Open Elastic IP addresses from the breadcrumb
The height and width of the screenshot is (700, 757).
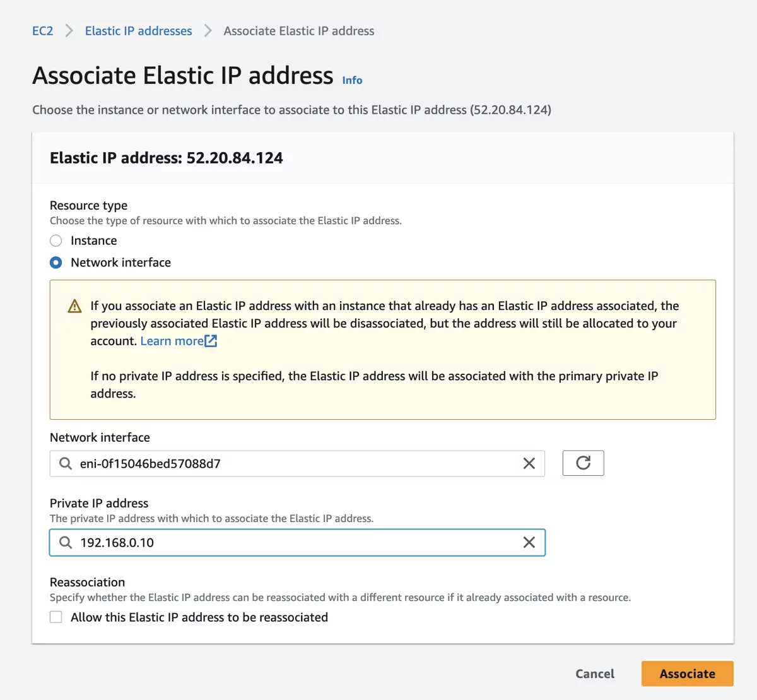click(x=138, y=30)
